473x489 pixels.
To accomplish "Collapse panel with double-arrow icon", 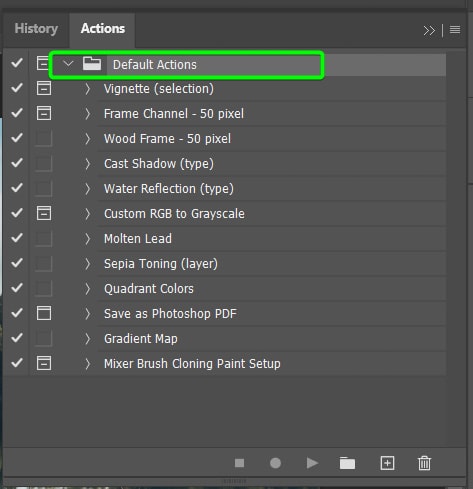I will (429, 30).
